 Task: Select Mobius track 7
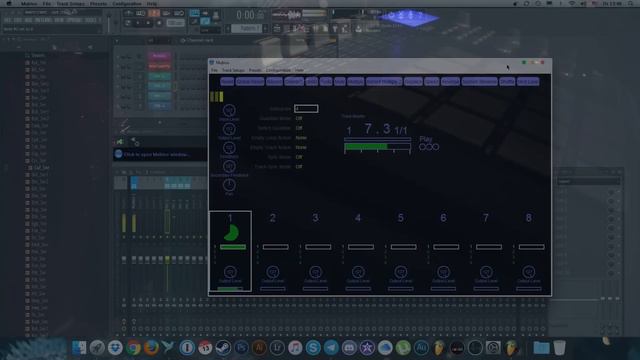click(x=486, y=218)
